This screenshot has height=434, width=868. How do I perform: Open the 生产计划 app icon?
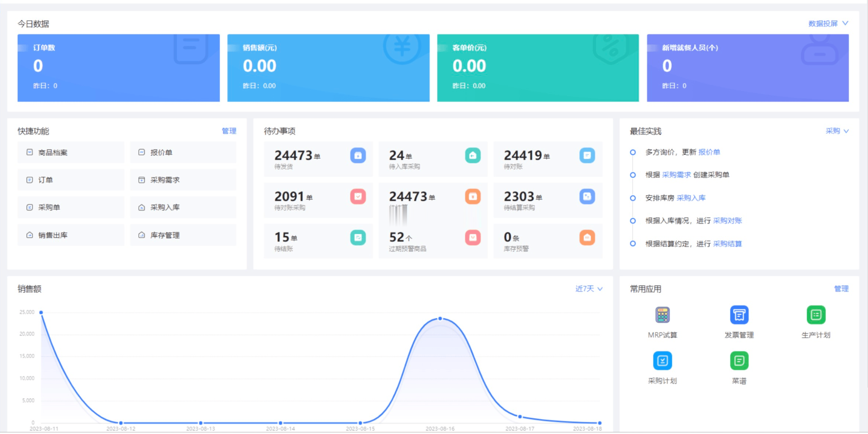816,314
